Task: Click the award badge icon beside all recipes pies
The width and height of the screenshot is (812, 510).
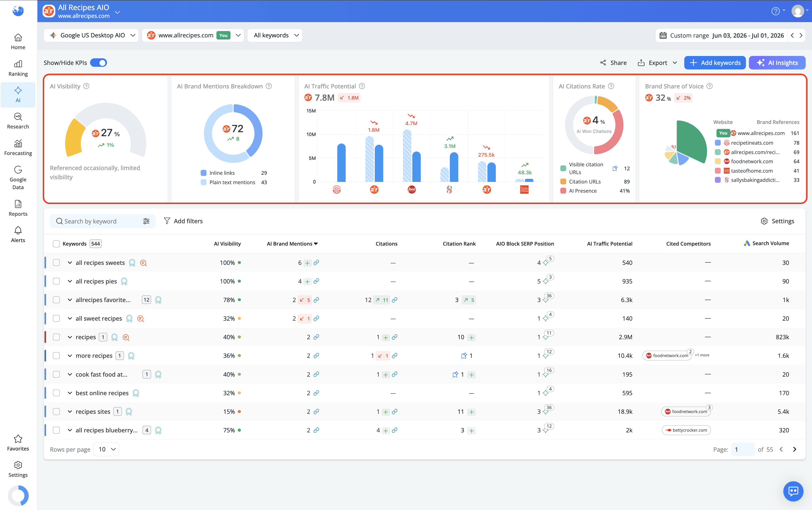Action: (124, 281)
